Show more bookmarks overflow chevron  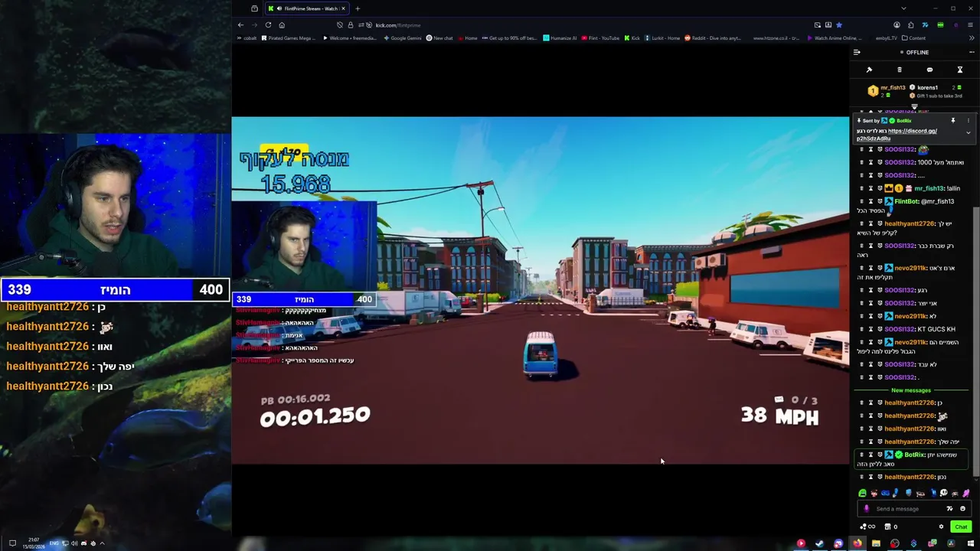pos(972,38)
